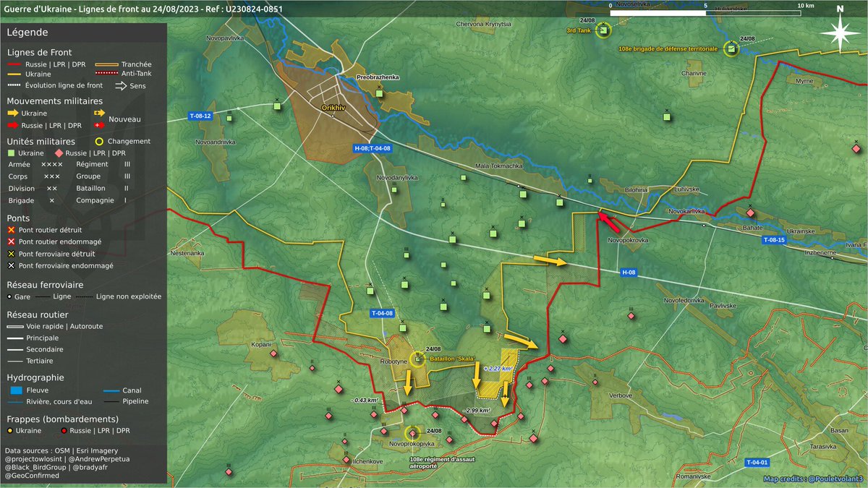Screen dimensions: 868x488
Task: Click the Kopani label
Action: pos(260,345)
